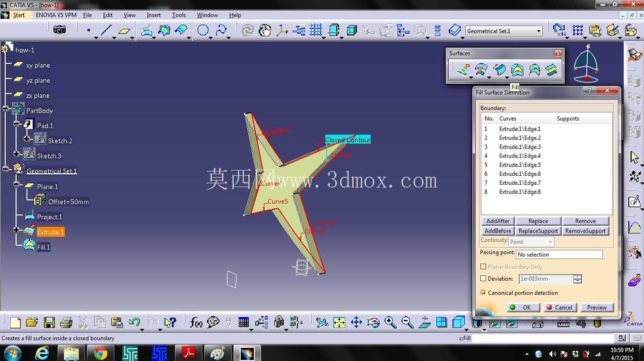Open the Tools menu
644x361 pixels.
pyautogui.click(x=179, y=15)
